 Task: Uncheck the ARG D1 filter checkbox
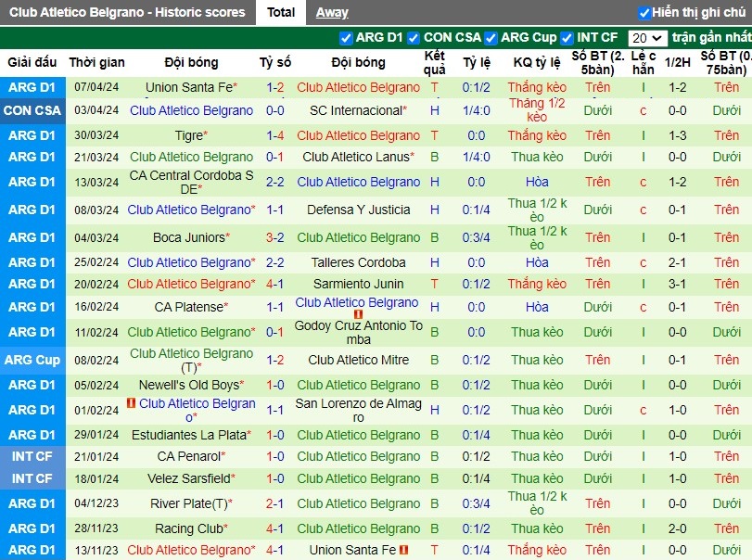tap(345, 38)
